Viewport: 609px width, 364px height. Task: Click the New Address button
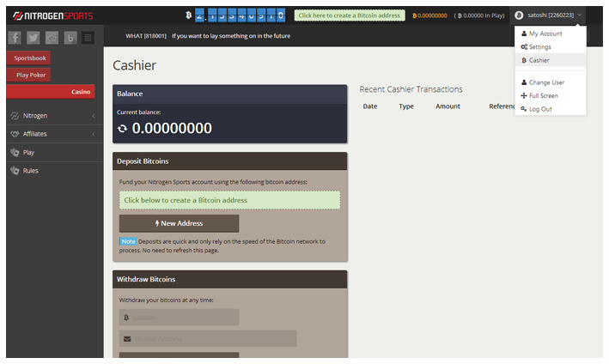(179, 223)
